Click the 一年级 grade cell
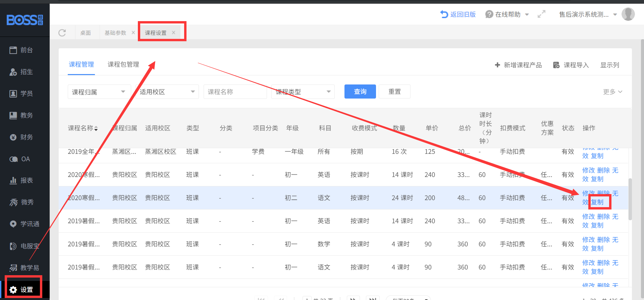Screen dimensions: 644x300 [x=294, y=152]
